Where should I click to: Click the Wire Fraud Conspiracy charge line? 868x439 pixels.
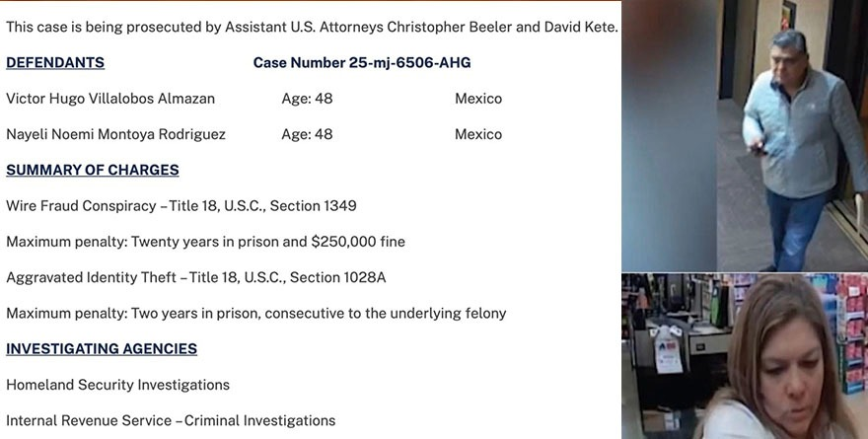coord(181,206)
